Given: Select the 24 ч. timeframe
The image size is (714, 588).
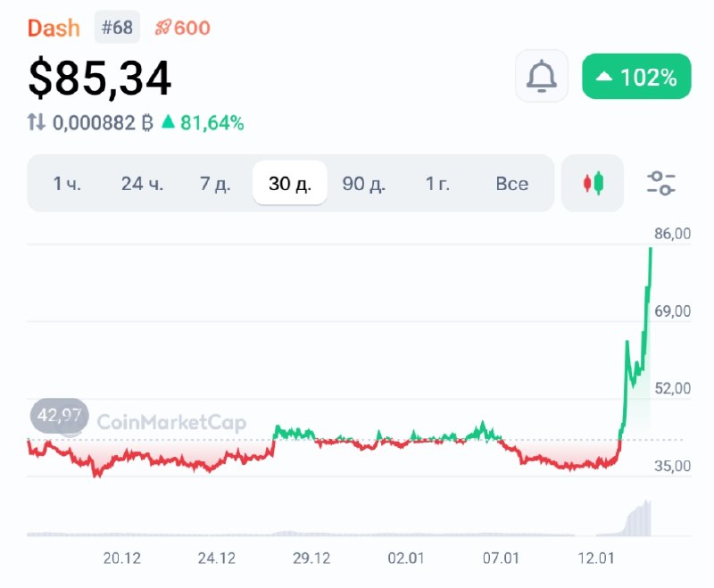Looking at the screenshot, I should point(142,184).
